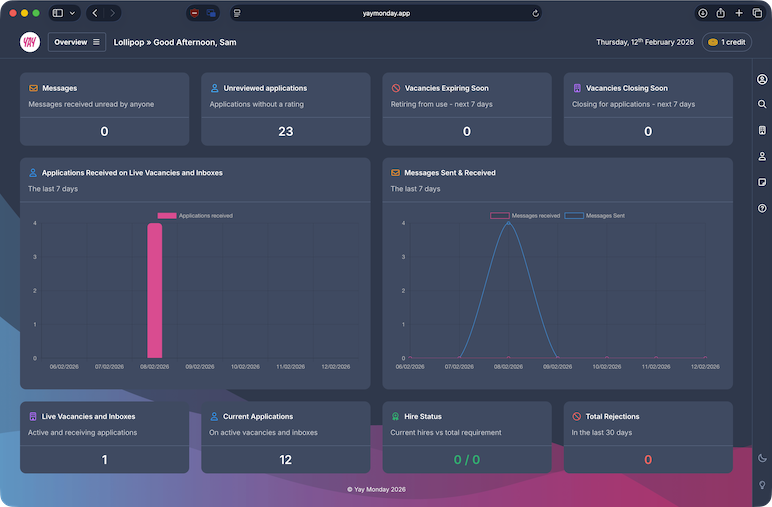Open the 1 credit button
The width and height of the screenshot is (772, 507).
726,42
